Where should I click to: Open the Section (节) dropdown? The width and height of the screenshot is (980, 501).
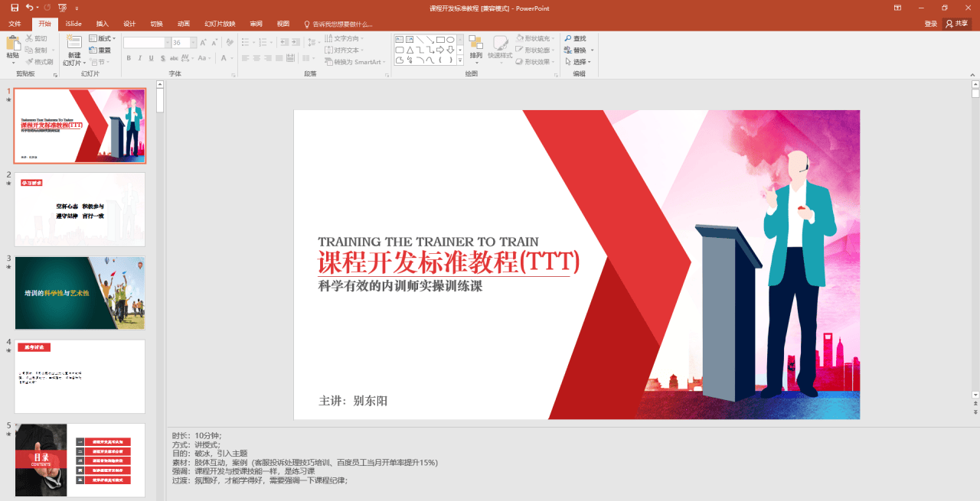(x=98, y=62)
